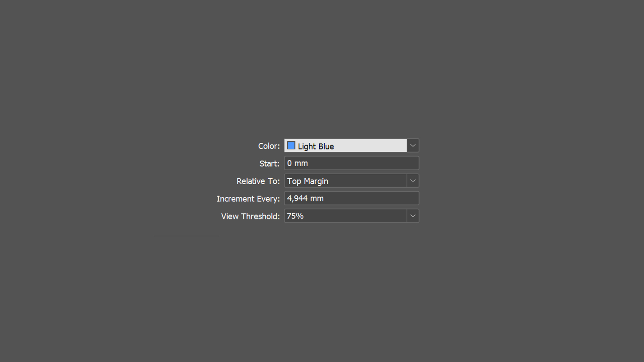Image resolution: width=644 pixels, height=362 pixels.
Task: Click the Relative To label
Action: click(x=258, y=181)
